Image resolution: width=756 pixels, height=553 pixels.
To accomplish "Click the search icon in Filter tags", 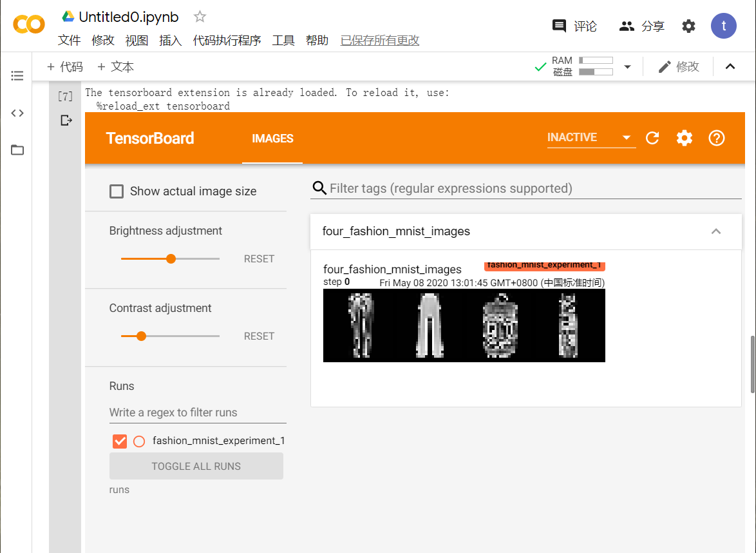I will pyautogui.click(x=319, y=188).
